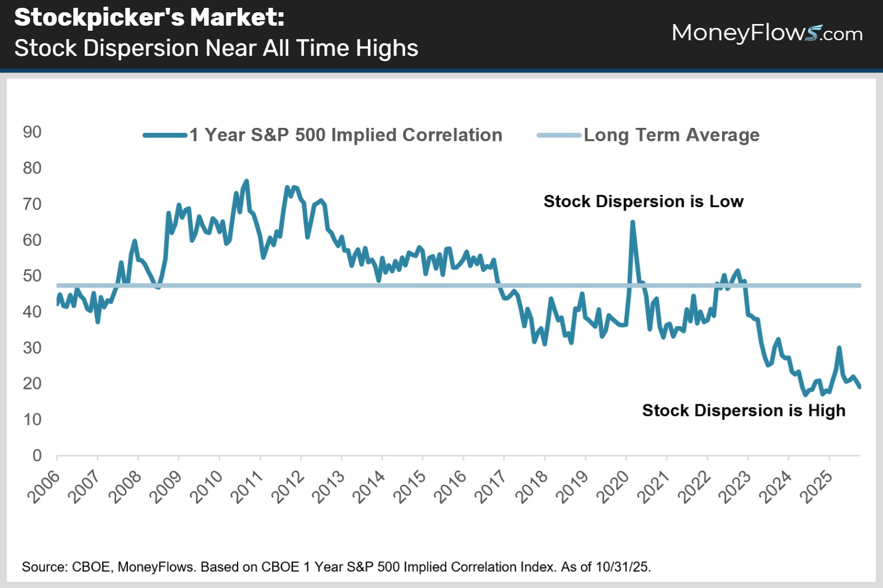This screenshot has width=883, height=588.
Task: Click the MoneyFlows.com logo
Action: pos(767,33)
